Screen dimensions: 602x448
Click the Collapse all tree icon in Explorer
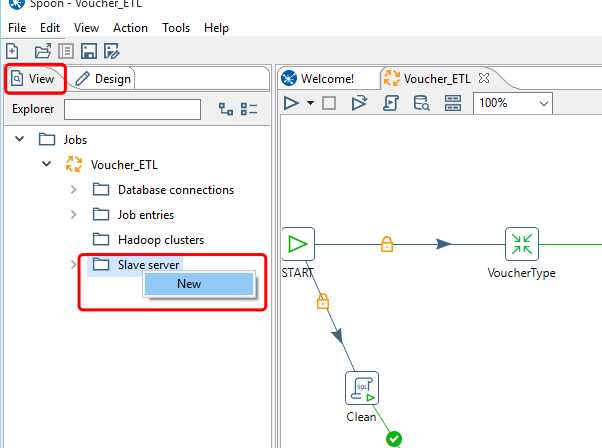coord(249,109)
